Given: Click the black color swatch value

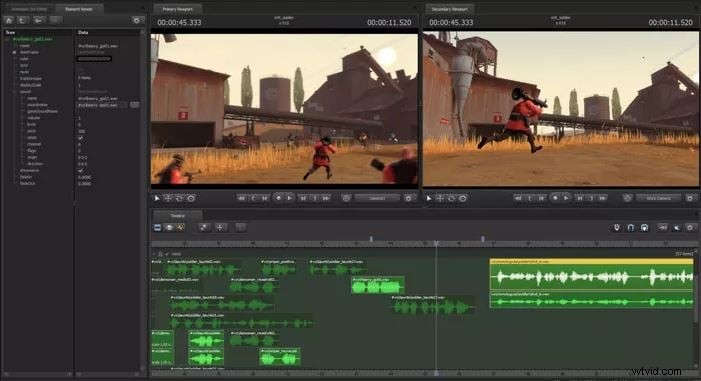Looking at the screenshot, I should click(94, 59).
